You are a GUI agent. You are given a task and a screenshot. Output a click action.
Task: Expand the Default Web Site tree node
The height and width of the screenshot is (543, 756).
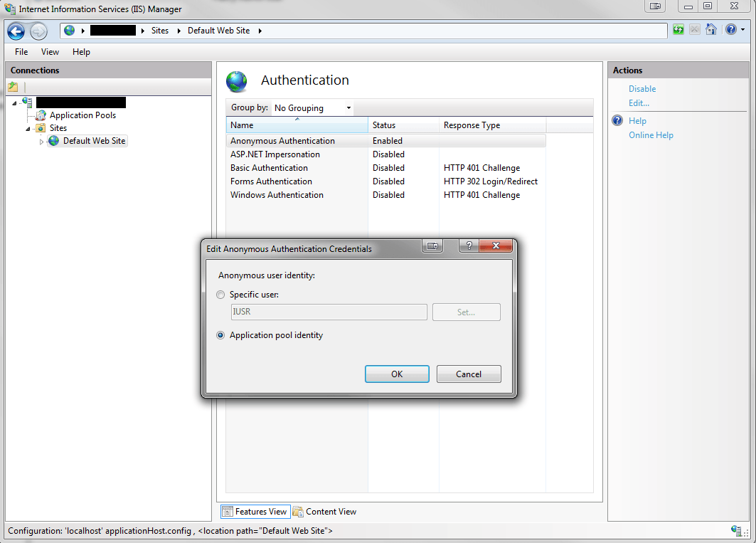(41, 142)
